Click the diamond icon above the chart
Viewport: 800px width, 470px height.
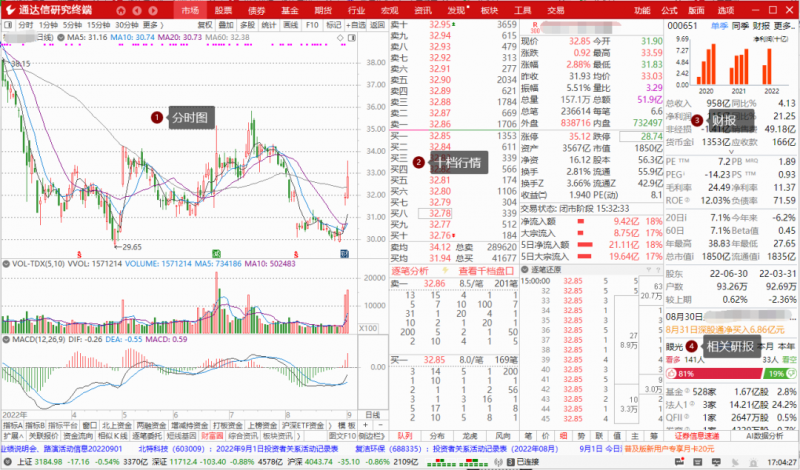click(x=340, y=38)
